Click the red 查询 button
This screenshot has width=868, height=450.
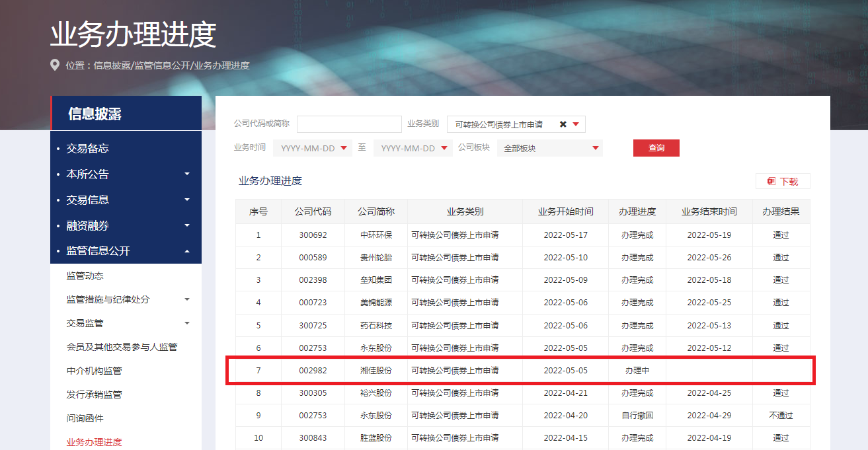pyautogui.click(x=656, y=148)
